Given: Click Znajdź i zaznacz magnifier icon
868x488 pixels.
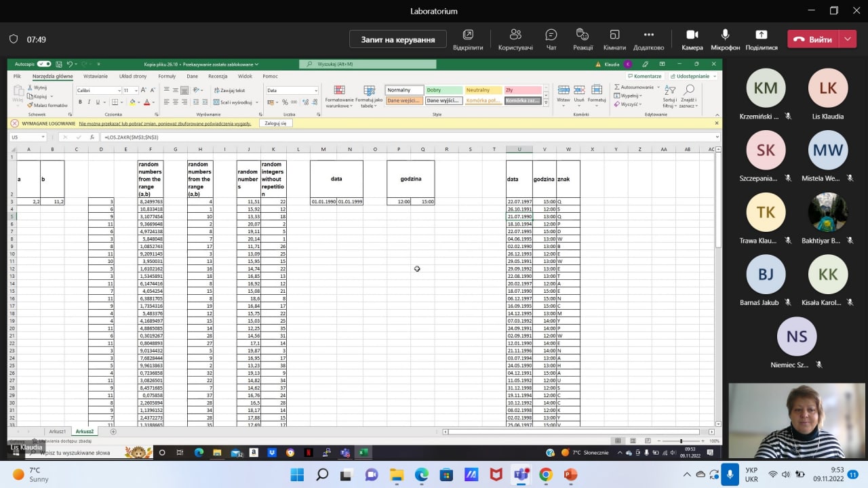Looking at the screenshot, I should tap(688, 96).
